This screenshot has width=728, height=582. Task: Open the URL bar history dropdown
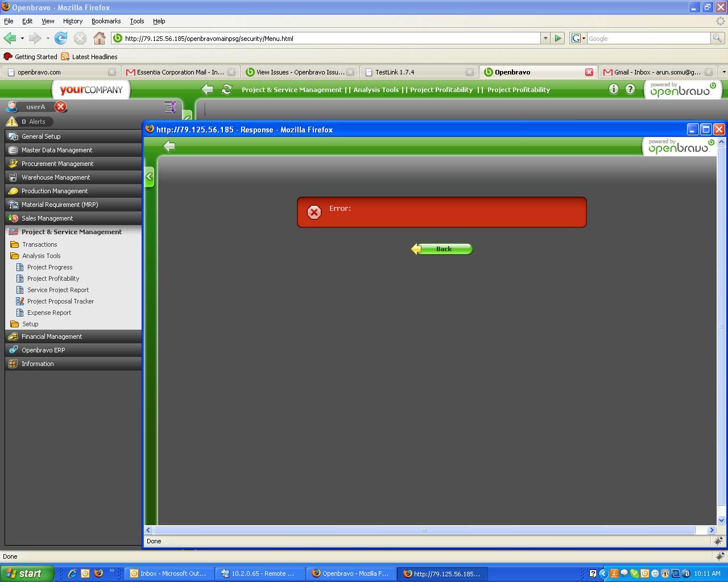coord(545,38)
